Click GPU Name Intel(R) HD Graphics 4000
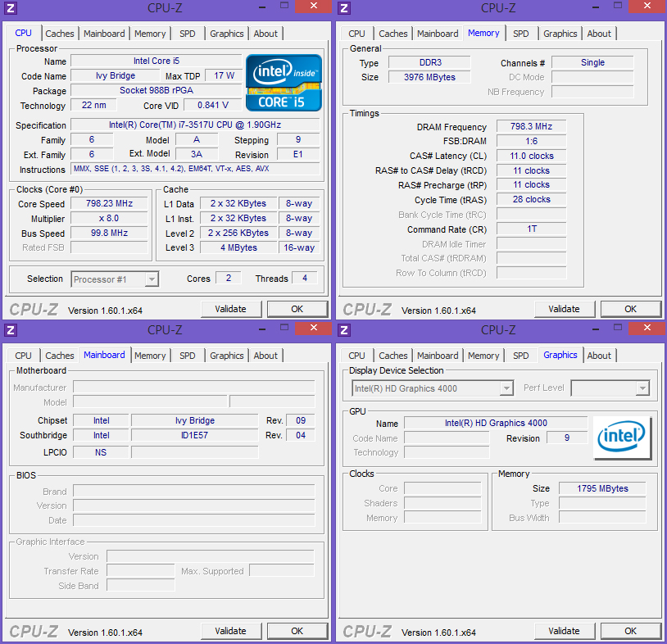The height and width of the screenshot is (644, 667). [x=496, y=423]
